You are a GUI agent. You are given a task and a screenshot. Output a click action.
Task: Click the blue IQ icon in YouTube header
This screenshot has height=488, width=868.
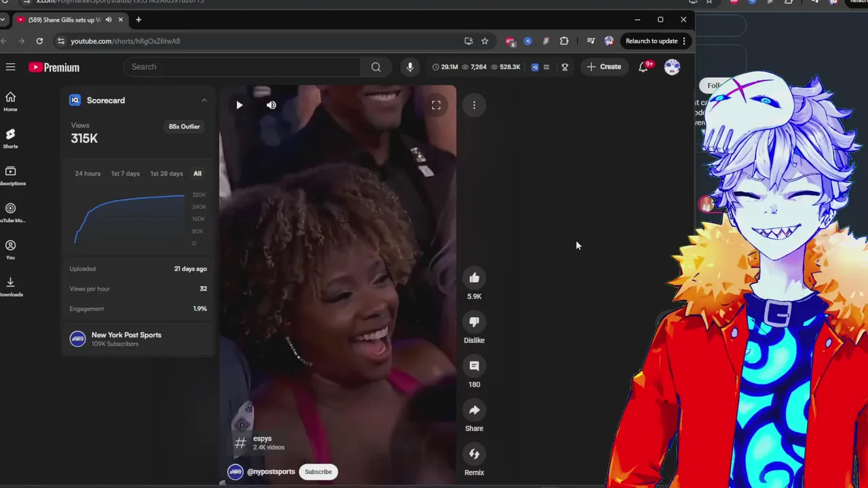pyautogui.click(x=535, y=67)
